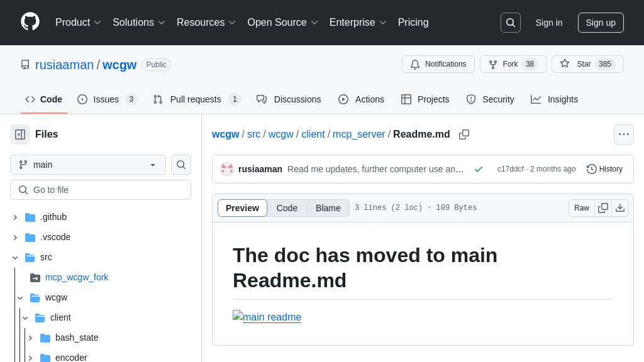This screenshot has height=362, width=644.
Task: Open commit c17ddcf
Action: pos(511,169)
